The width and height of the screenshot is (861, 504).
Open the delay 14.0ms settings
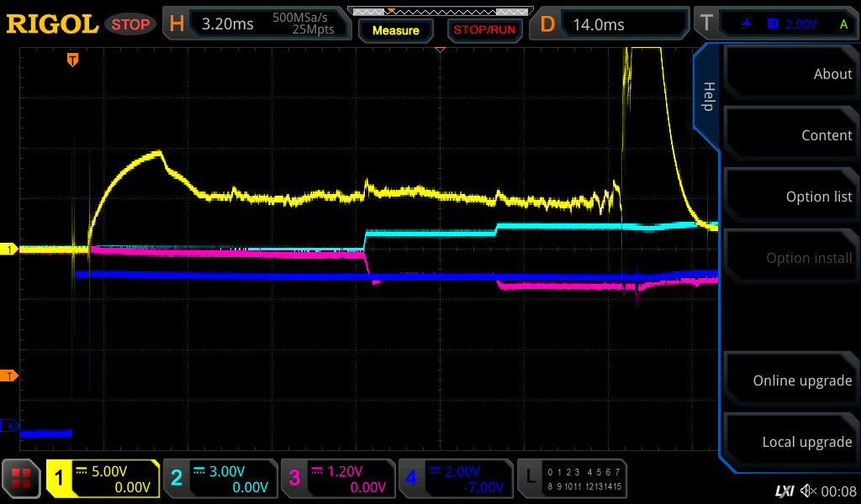612,24
